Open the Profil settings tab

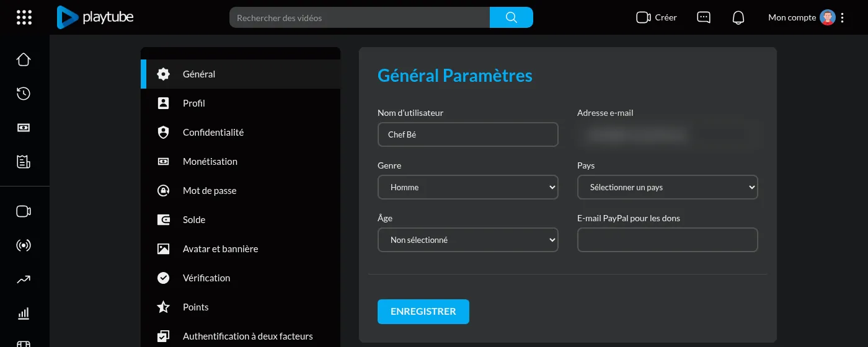[241, 103]
